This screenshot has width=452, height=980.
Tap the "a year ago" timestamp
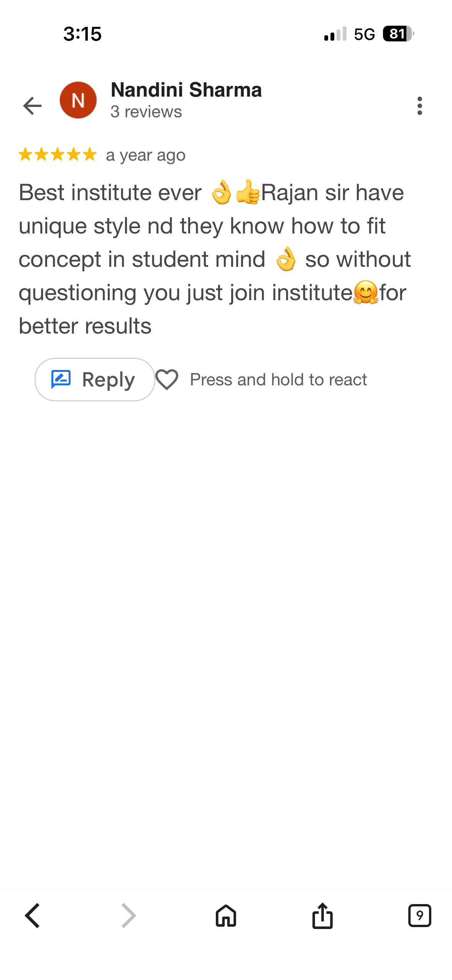tap(146, 155)
